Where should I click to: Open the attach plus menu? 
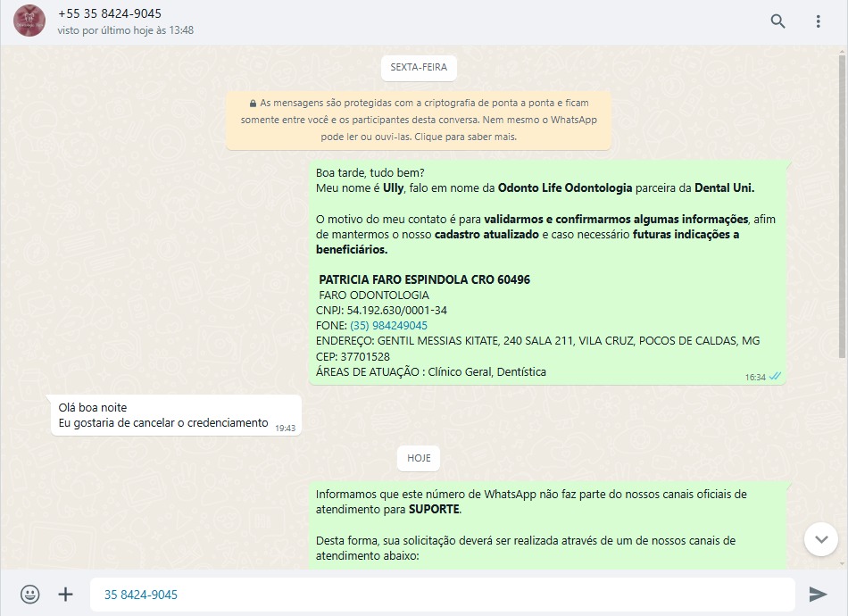(x=65, y=594)
